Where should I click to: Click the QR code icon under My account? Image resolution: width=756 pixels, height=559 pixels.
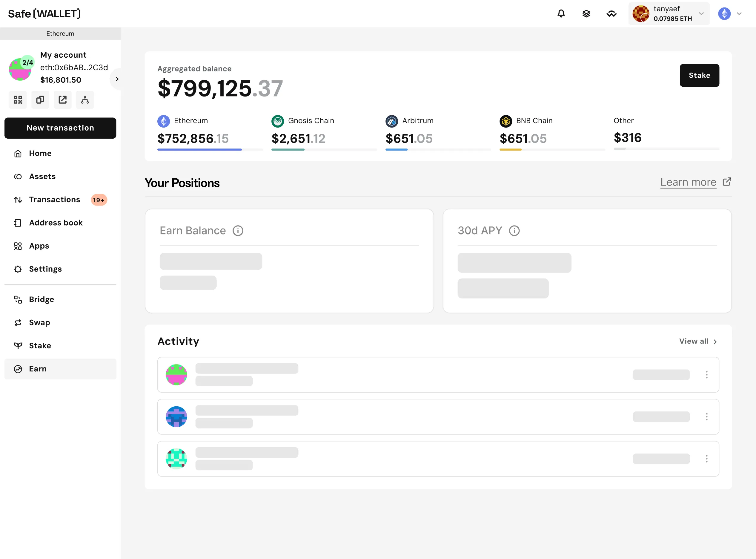pyautogui.click(x=18, y=100)
